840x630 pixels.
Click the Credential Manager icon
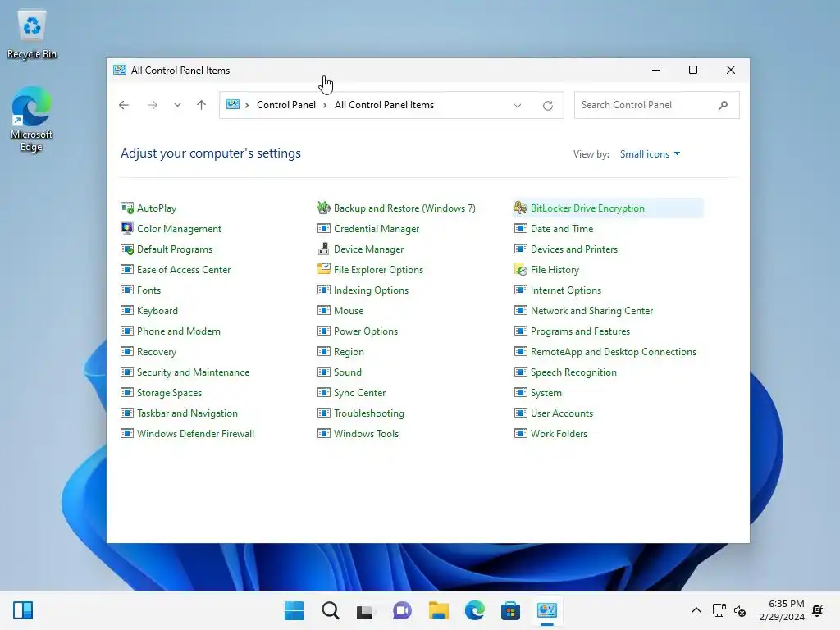pyautogui.click(x=323, y=228)
